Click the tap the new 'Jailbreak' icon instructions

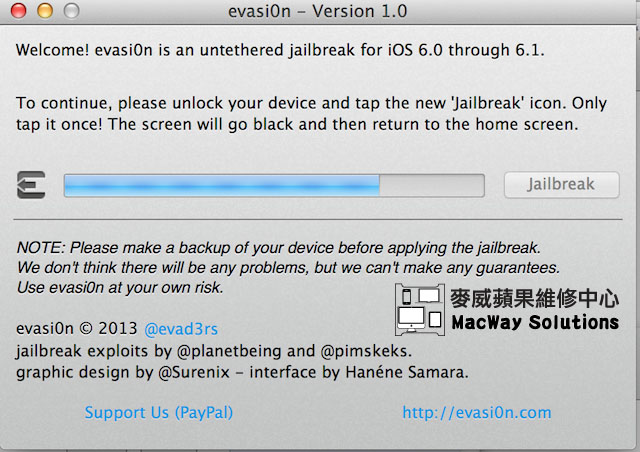(311, 114)
